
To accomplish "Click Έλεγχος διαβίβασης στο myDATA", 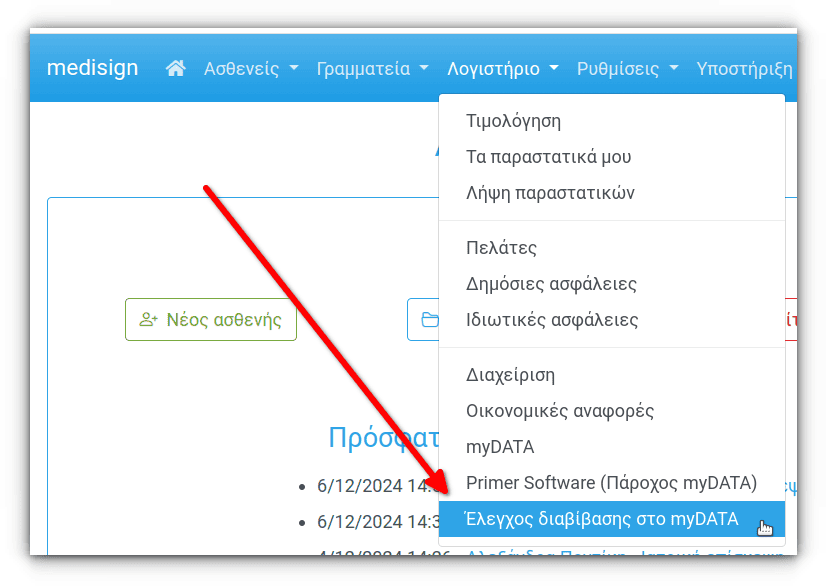I will coord(612,519).
